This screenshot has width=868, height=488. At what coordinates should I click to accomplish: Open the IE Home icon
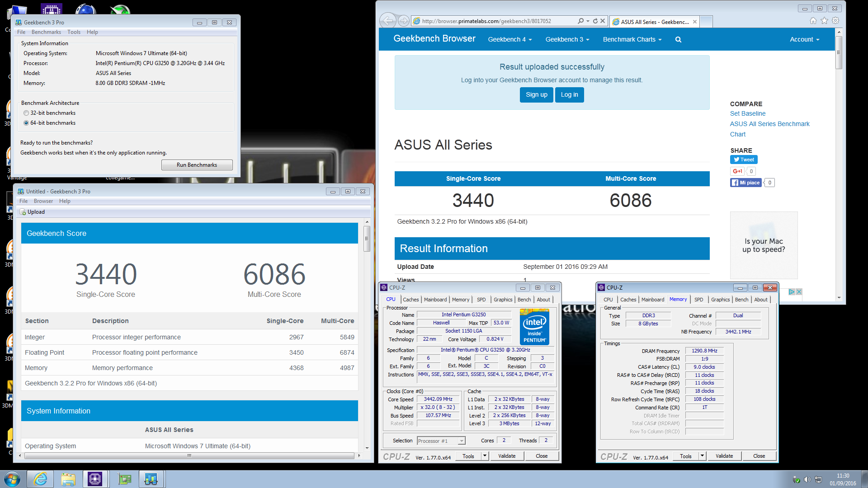tap(813, 21)
